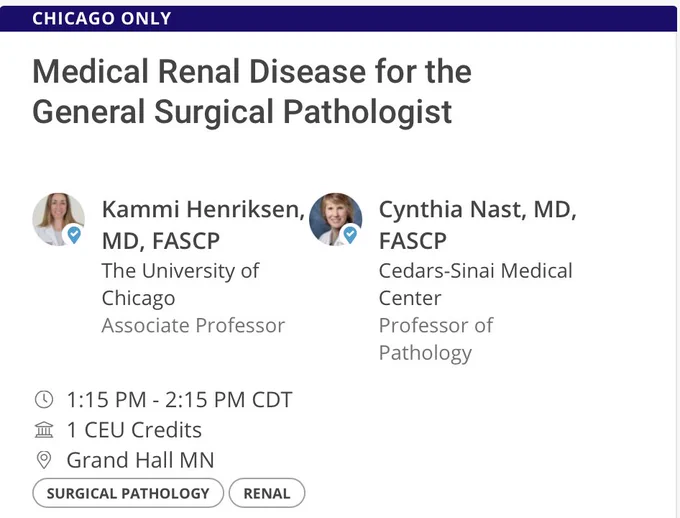Open Cynthia Nast, MD, FASCP speaker name
Viewport: 680px width, 518px height.
477,225
